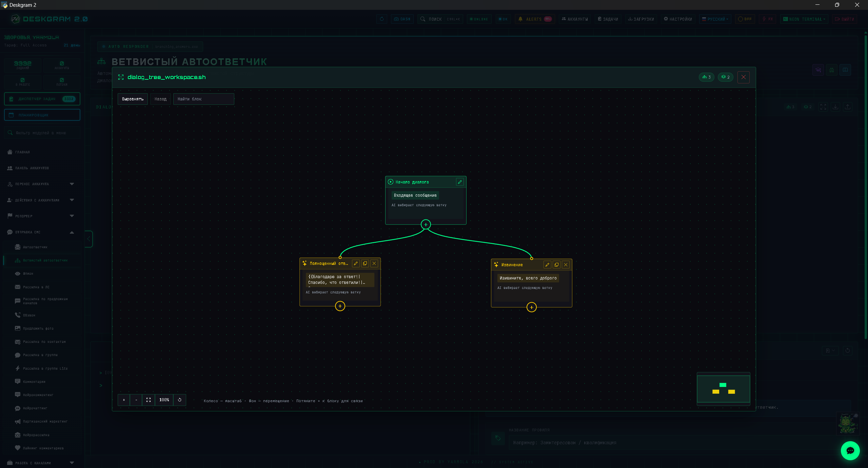Close the dialog_tree_workspace.sh window
Image resolution: width=868 pixels, height=468 pixels.
pyautogui.click(x=743, y=77)
